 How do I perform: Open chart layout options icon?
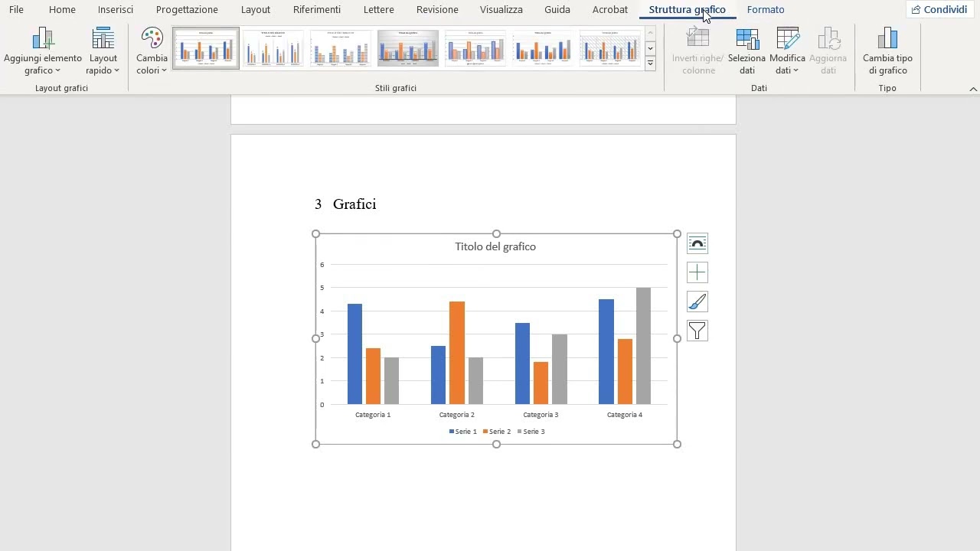pyautogui.click(x=697, y=243)
